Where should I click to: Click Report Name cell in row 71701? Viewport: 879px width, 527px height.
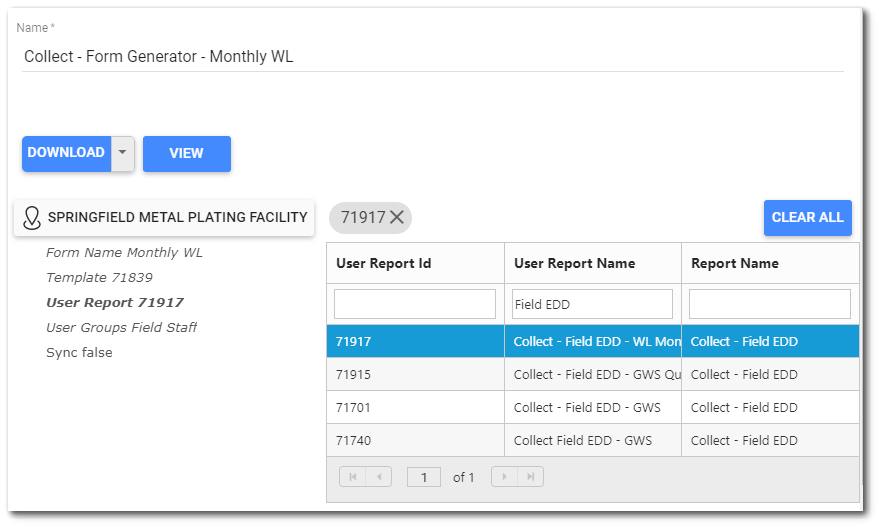coord(770,408)
